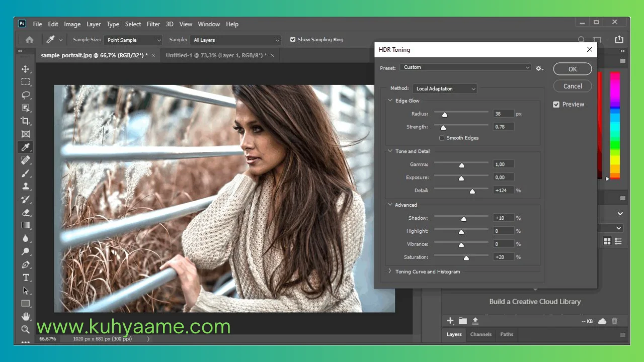
Task: Select the Path Selection tool
Action: pos(26,291)
